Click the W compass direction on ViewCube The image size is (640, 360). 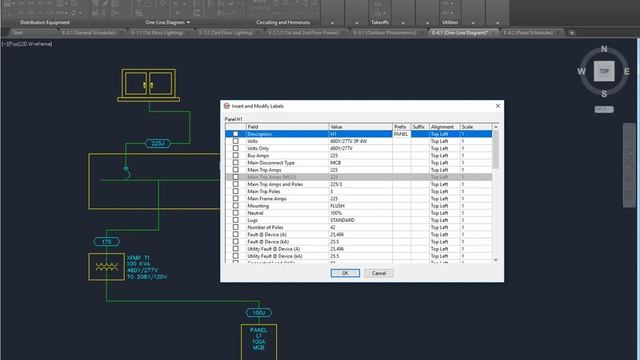pyautogui.click(x=581, y=71)
